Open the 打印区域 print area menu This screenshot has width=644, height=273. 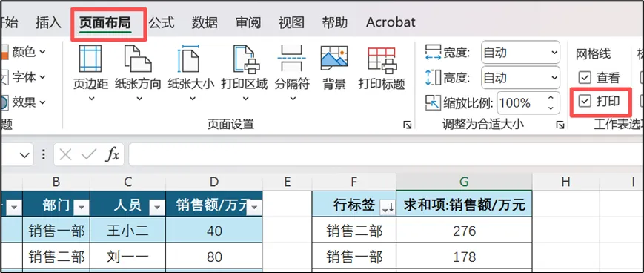[x=245, y=73]
